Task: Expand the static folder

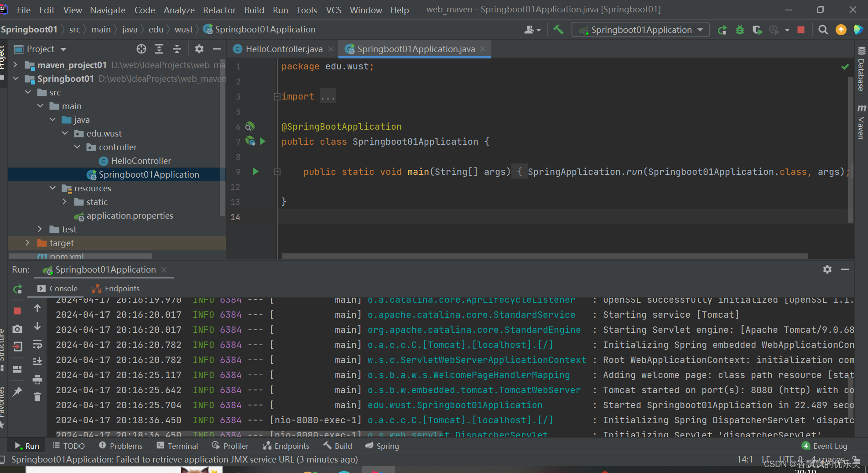Action: (64, 202)
